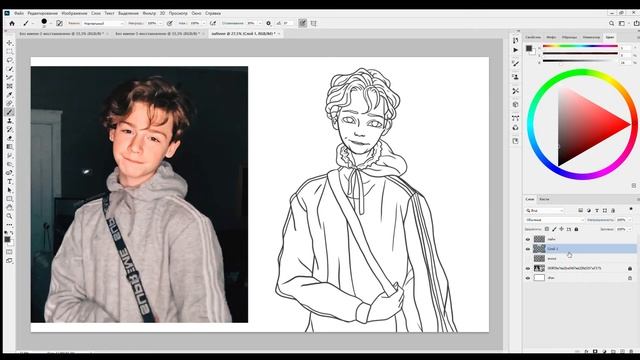640x360 pixels.
Task: Click the hue slider bar in Color panel
Action: (580, 47)
